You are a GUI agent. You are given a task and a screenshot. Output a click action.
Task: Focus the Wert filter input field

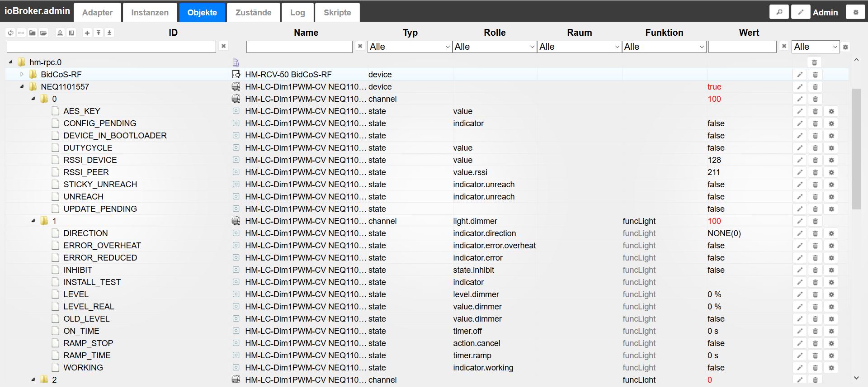[x=742, y=47]
